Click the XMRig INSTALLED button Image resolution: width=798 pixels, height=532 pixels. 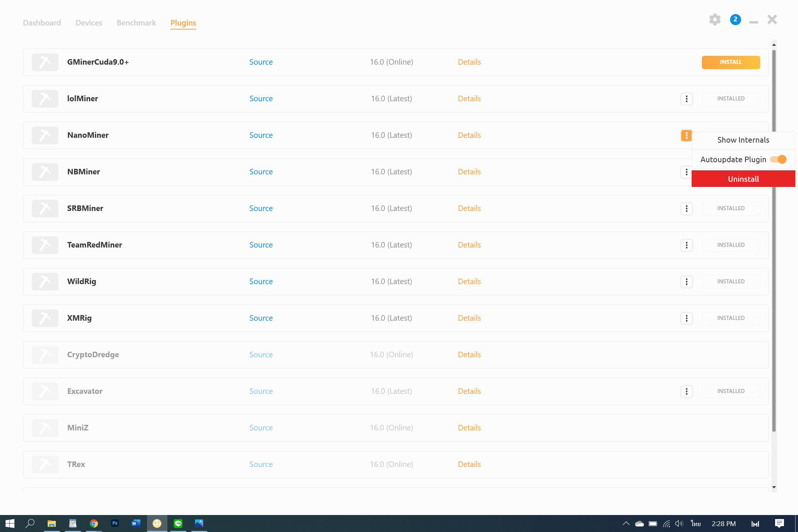(x=731, y=318)
